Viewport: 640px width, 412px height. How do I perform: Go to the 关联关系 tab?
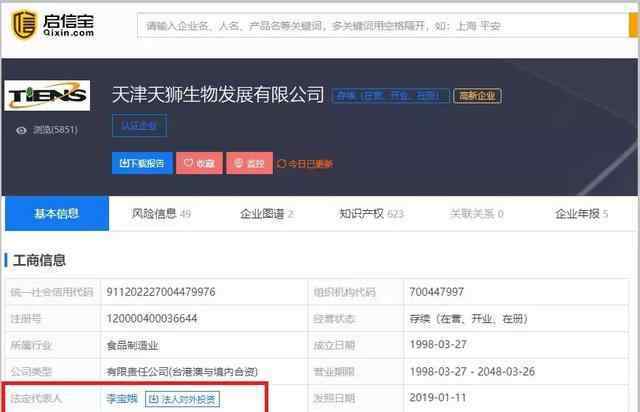pos(476,214)
